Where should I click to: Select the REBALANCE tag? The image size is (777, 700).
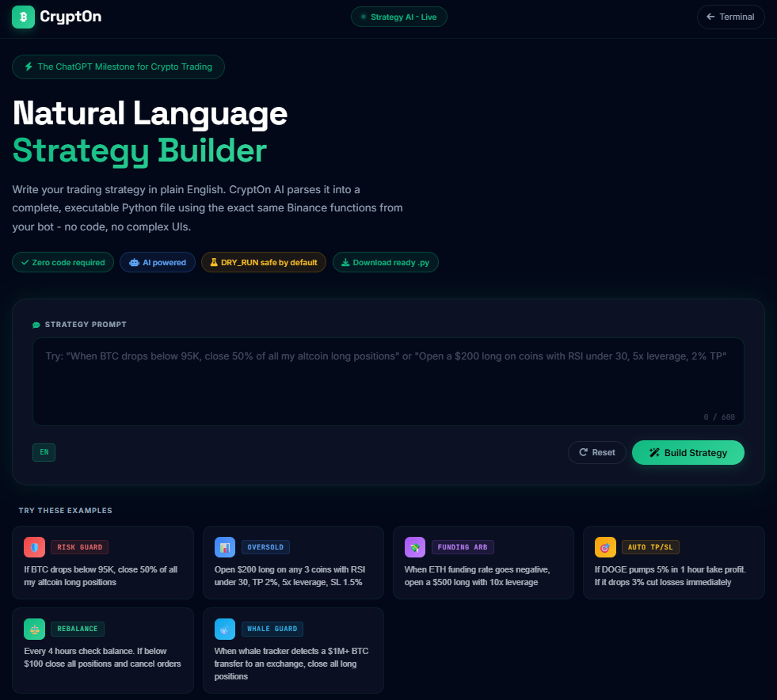[x=78, y=629]
